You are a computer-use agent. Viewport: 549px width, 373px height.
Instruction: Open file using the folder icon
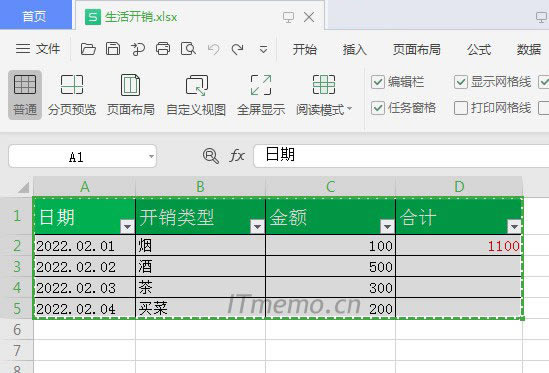tap(88, 49)
